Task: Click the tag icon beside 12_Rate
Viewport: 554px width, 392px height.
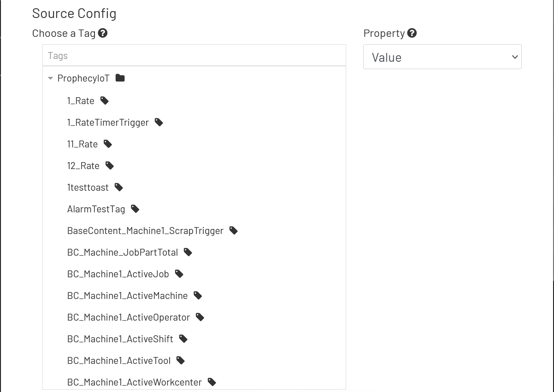Action: (x=109, y=165)
